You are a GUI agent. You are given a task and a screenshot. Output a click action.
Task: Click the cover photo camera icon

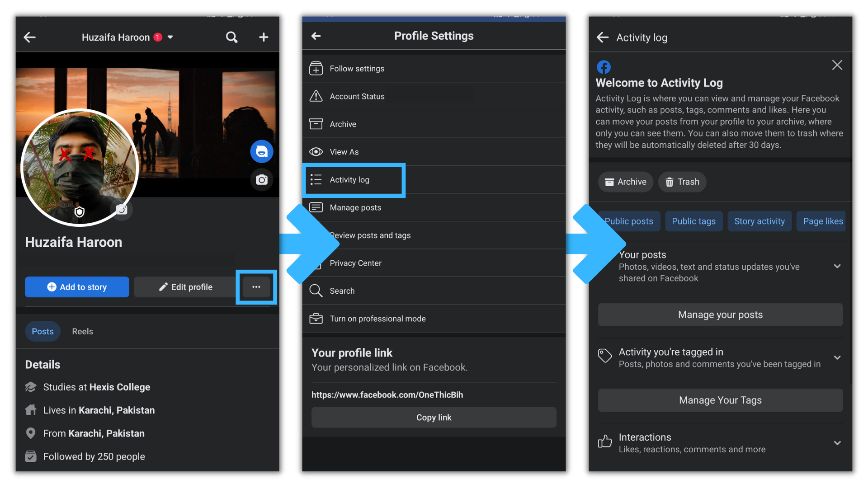click(x=262, y=180)
